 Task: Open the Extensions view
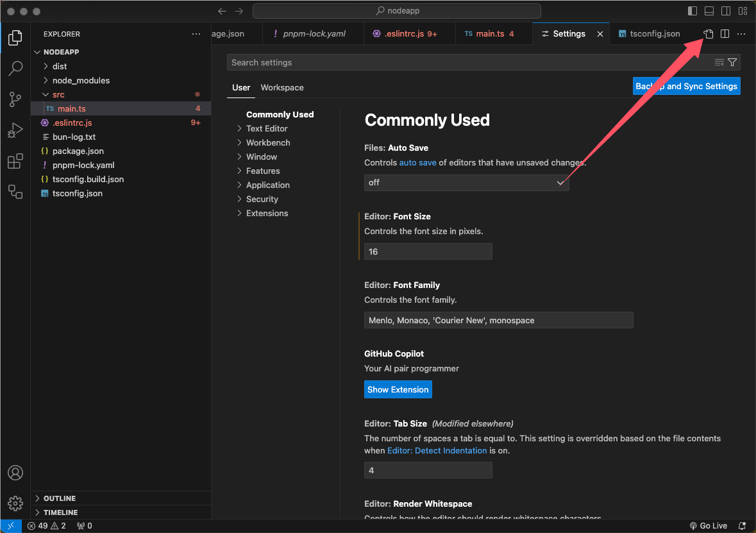(15, 161)
